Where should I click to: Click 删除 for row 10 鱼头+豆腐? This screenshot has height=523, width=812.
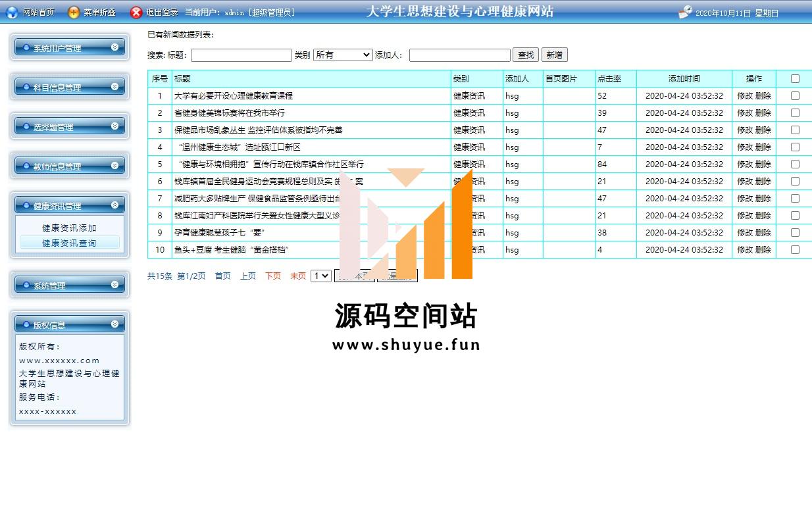tap(763, 249)
